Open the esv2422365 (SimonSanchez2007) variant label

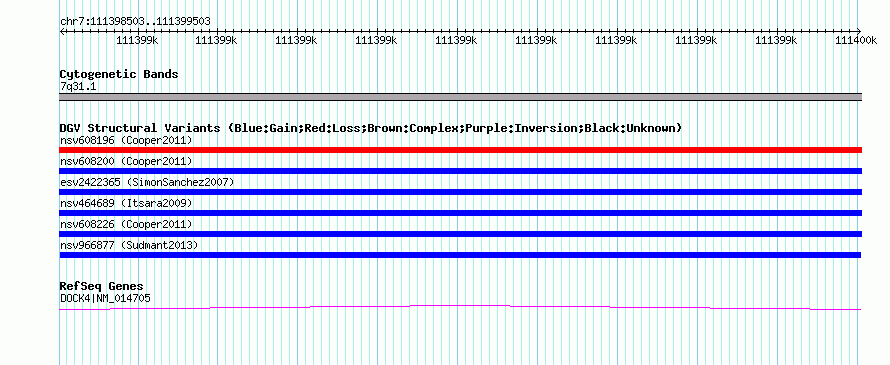pos(146,182)
